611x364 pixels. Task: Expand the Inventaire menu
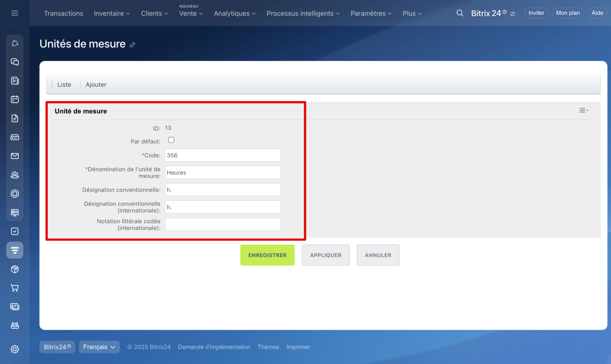coord(112,13)
